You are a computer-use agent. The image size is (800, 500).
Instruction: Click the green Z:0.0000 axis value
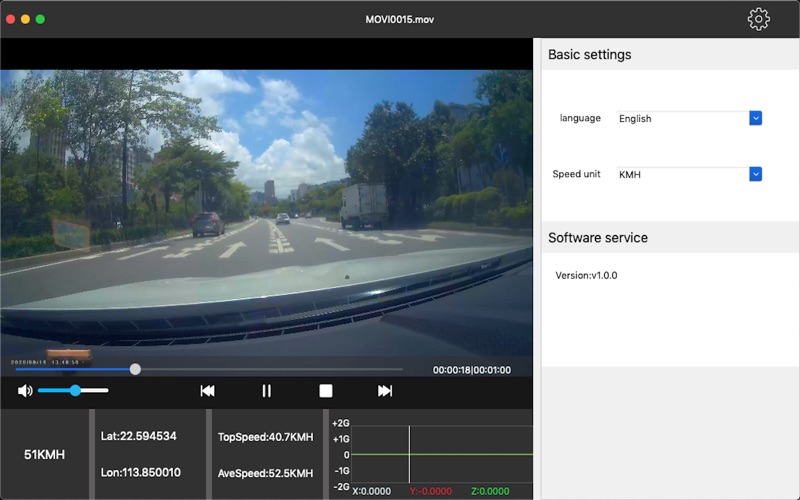point(490,491)
